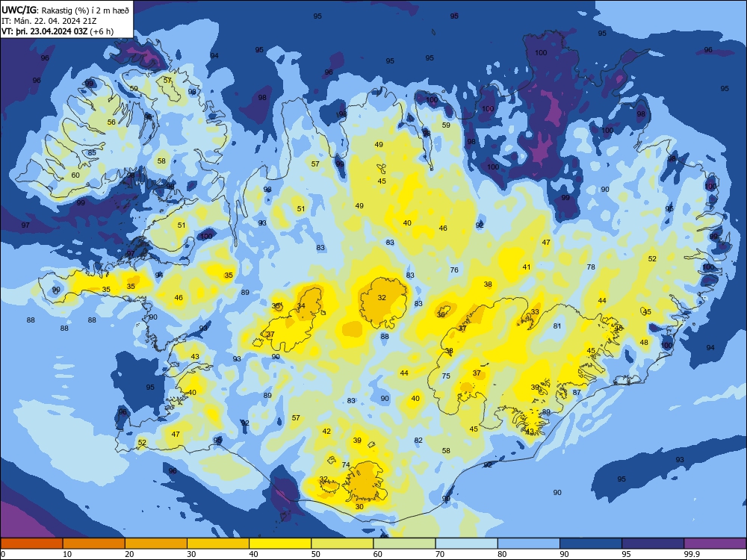Click the humidity value '34' on the map
This screenshot has height=560, width=747.
pyautogui.click(x=301, y=305)
